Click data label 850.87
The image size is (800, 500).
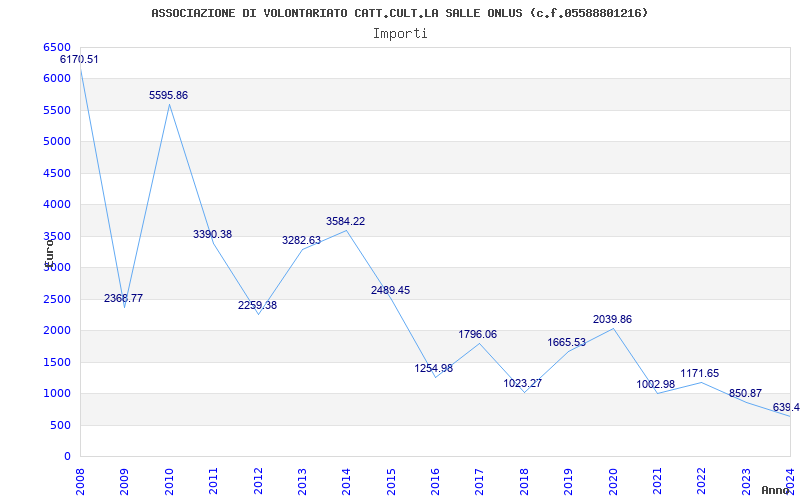click(745, 393)
